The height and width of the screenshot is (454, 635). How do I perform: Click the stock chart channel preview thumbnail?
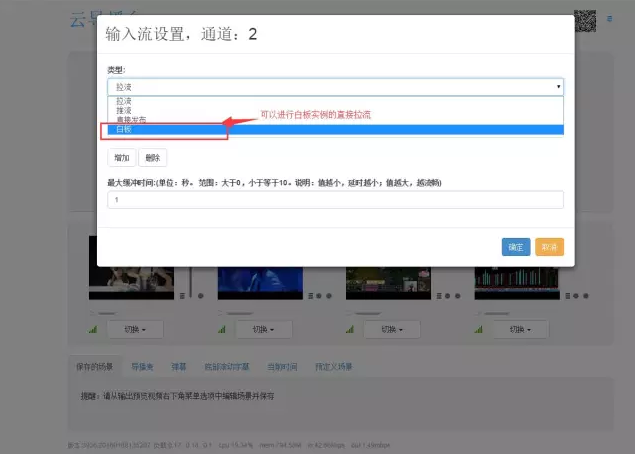pos(517,283)
